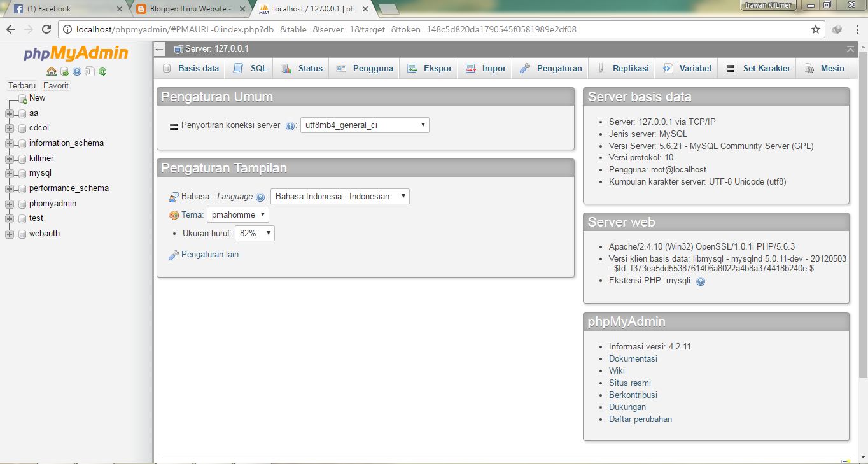Image resolution: width=868 pixels, height=464 pixels.
Task: Open the Dokumentasi link in phpMyAdmin panel
Action: pyautogui.click(x=633, y=358)
